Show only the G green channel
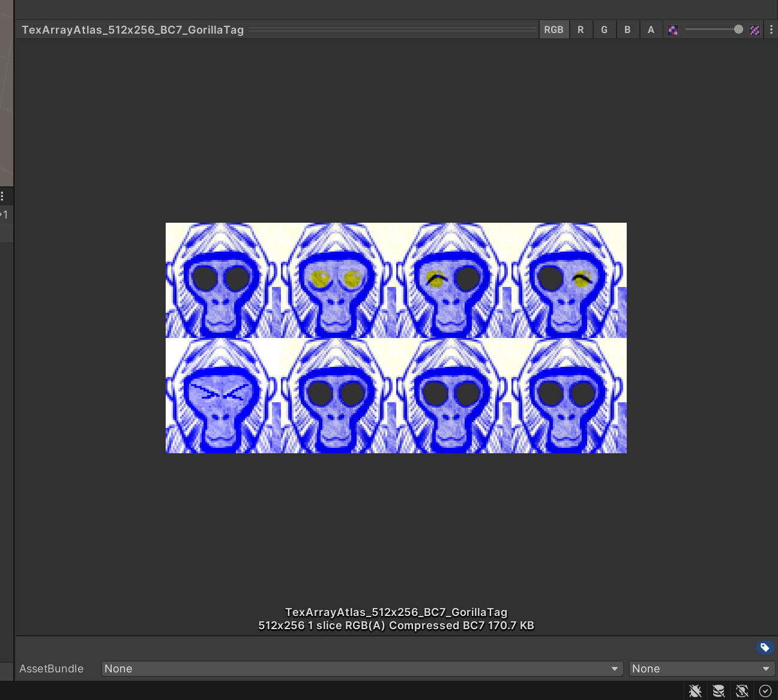Image resolution: width=778 pixels, height=700 pixels. click(x=604, y=29)
